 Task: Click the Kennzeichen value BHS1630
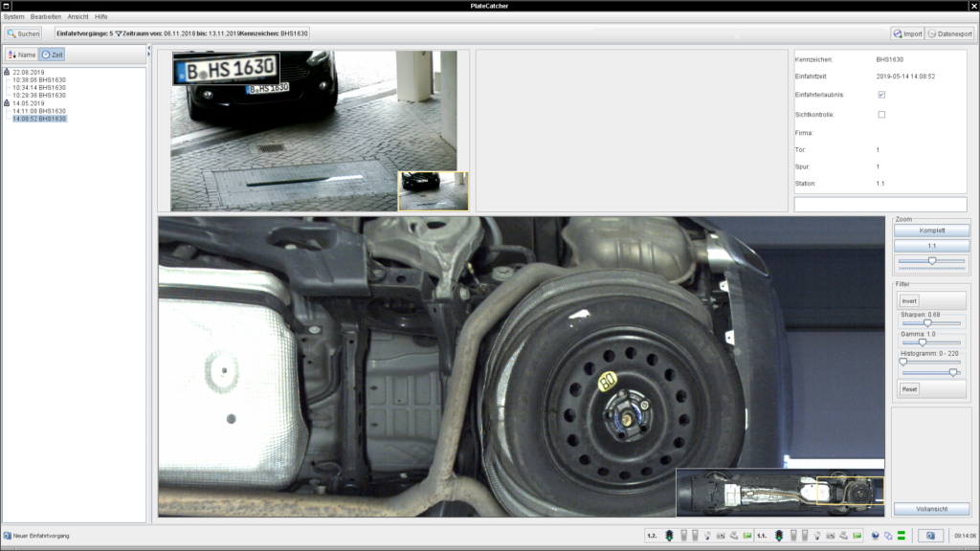coord(889,60)
